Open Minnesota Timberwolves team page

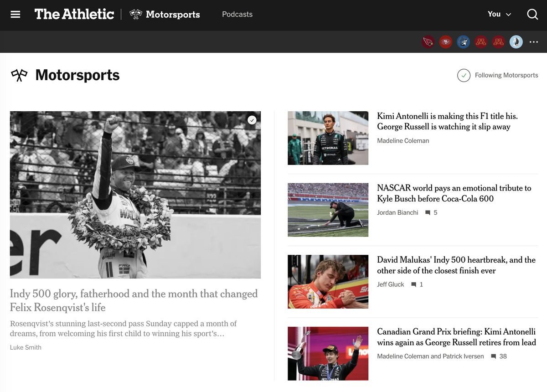[463, 42]
